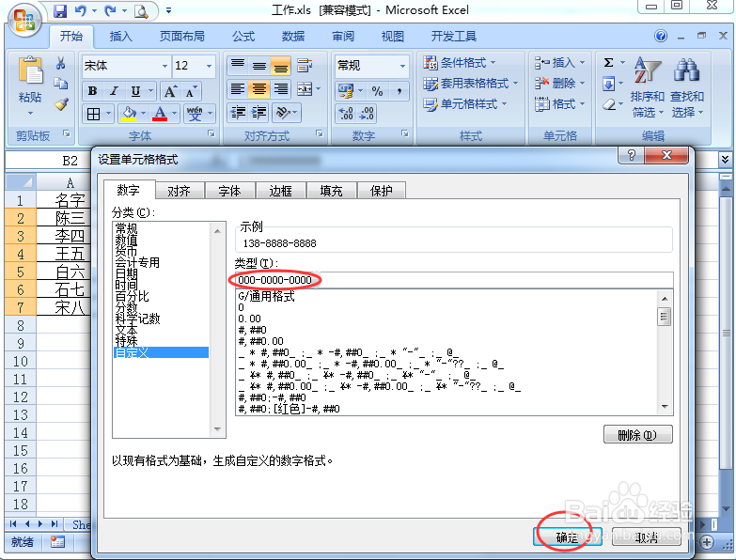736x560 pixels.
Task: Toggle italic formatting
Action: click(114, 91)
